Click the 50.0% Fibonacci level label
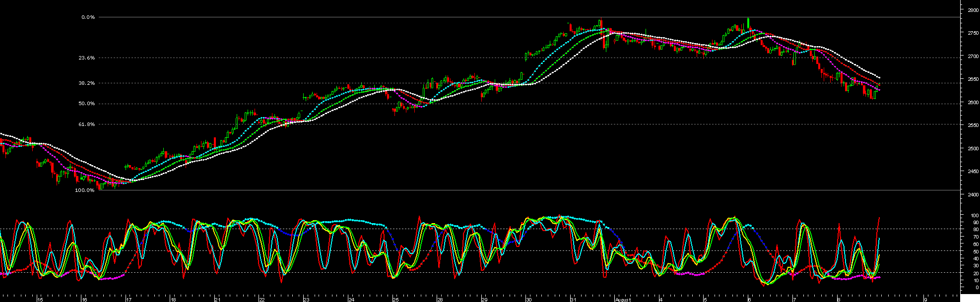This screenshot has height=302, width=980. [x=86, y=104]
